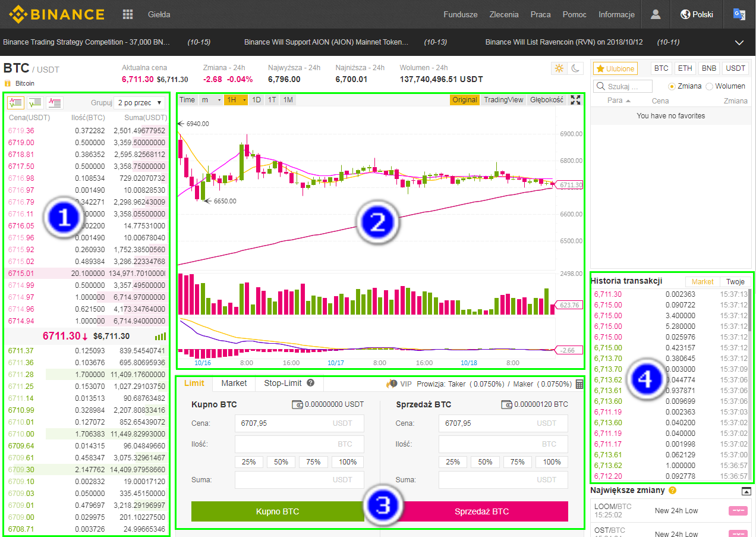Open Pomoc menu

tap(575, 14)
